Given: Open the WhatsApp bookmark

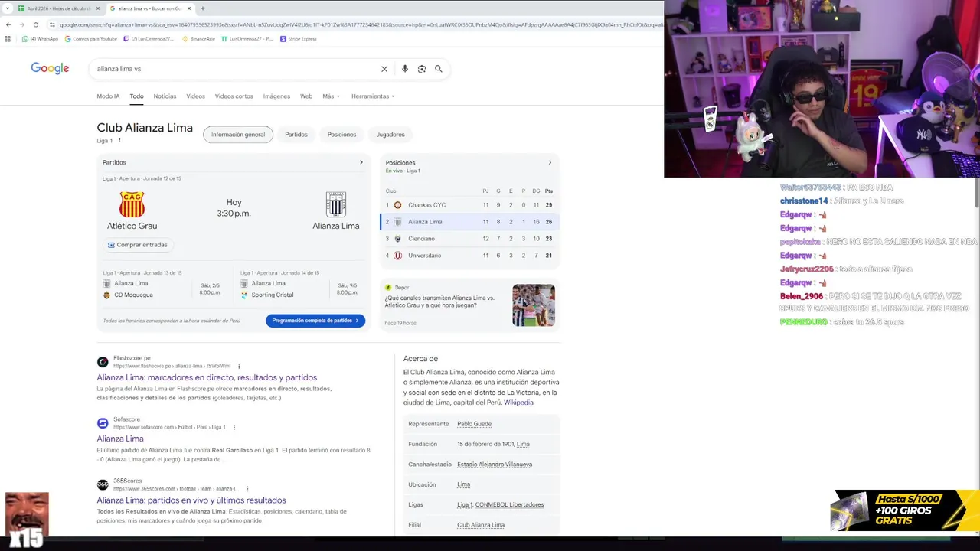Looking at the screenshot, I should point(40,38).
